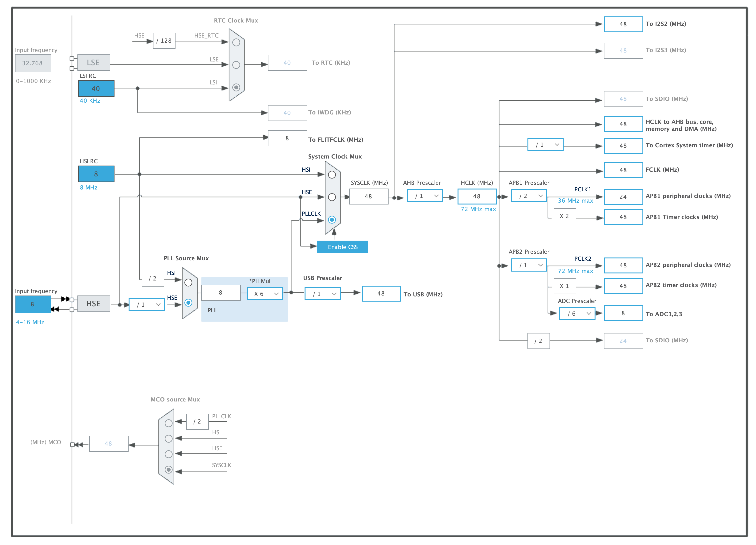Select HSE_RTC in RTC Clock Mux
Viewport: 756px width, 545px height.
[237, 43]
